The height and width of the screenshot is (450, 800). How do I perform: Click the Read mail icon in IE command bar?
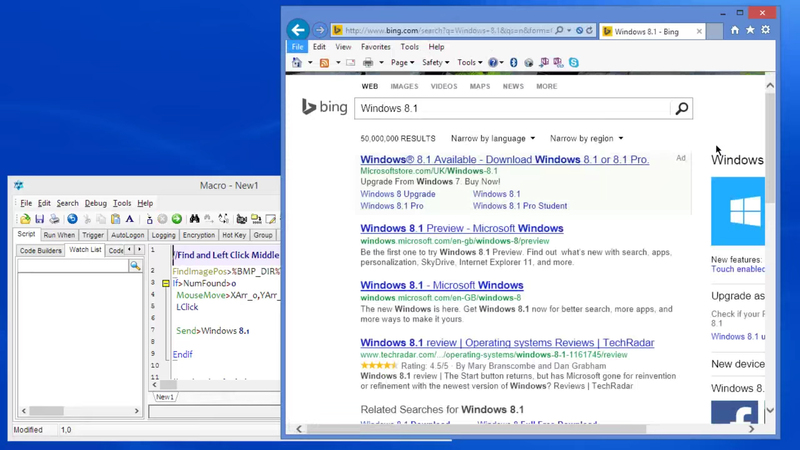[x=351, y=63]
